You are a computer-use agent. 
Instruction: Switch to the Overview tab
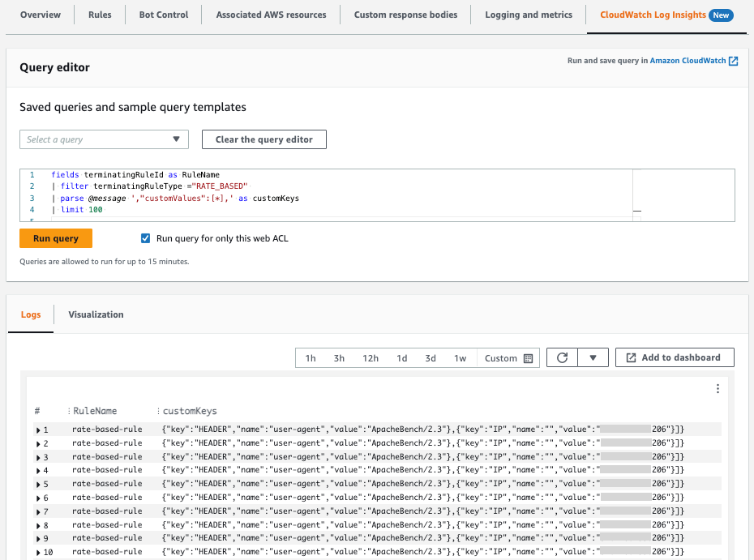(39, 14)
